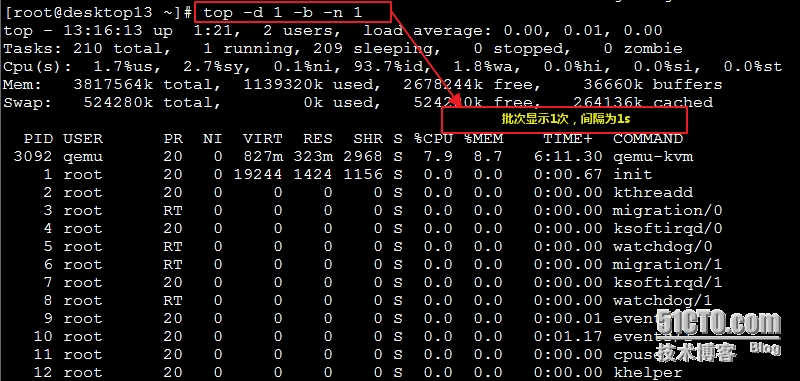
Task: Click the %CPU column header
Action: click(x=433, y=139)
